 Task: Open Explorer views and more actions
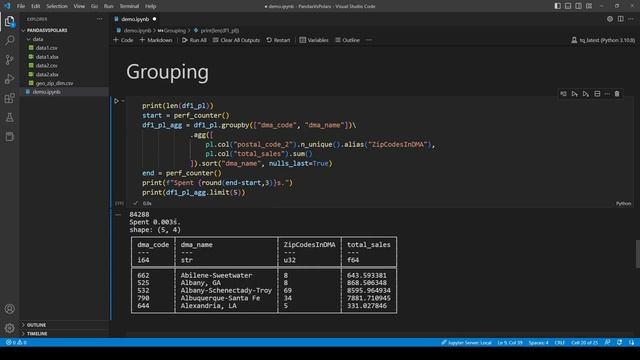(100, 19)
